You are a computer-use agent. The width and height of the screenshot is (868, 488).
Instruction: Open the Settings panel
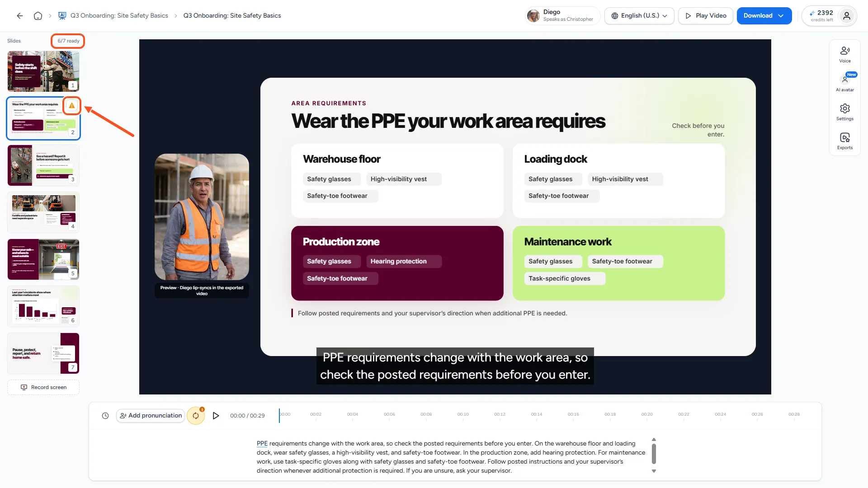(x=844, y=112)
